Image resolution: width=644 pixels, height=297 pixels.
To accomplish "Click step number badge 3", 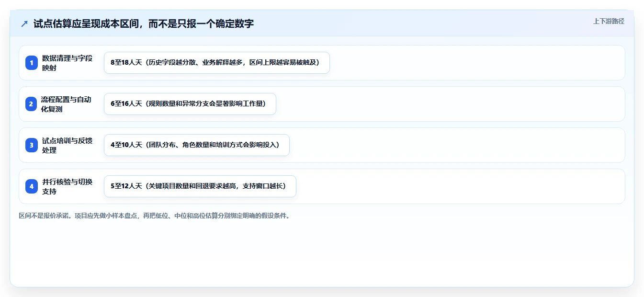I will click(x=32, y=145).
